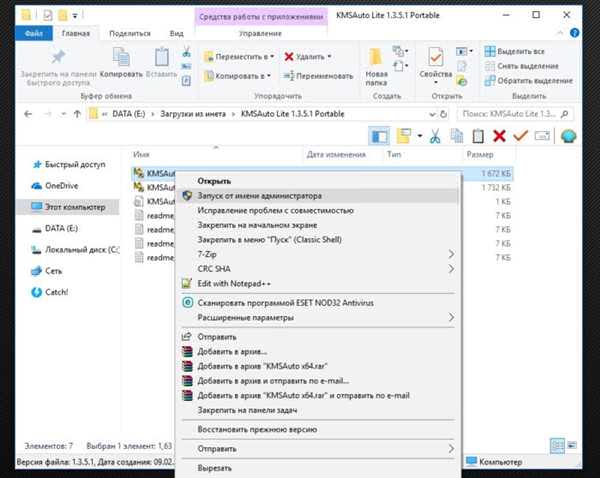Click the New folder icon
This screenshot has width=600, height=478.
pos(376,57)
